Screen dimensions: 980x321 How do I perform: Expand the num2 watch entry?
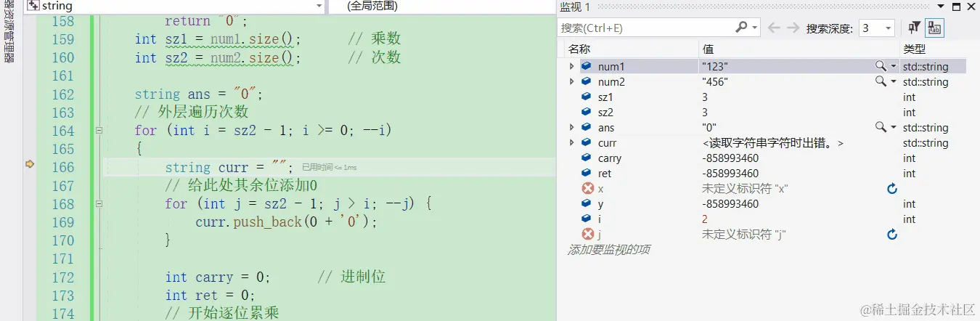(571, 81)
